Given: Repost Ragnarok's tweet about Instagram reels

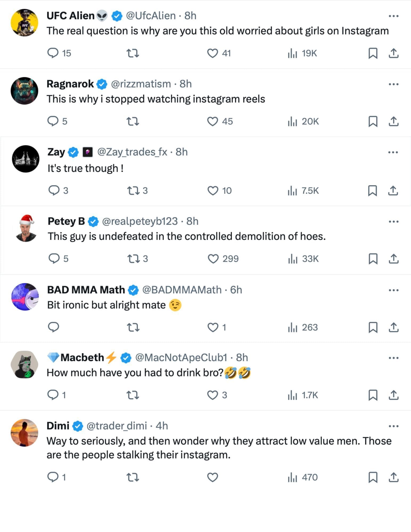Looking at the screenshot, I should pyautogui.click(x=132, y=122).
